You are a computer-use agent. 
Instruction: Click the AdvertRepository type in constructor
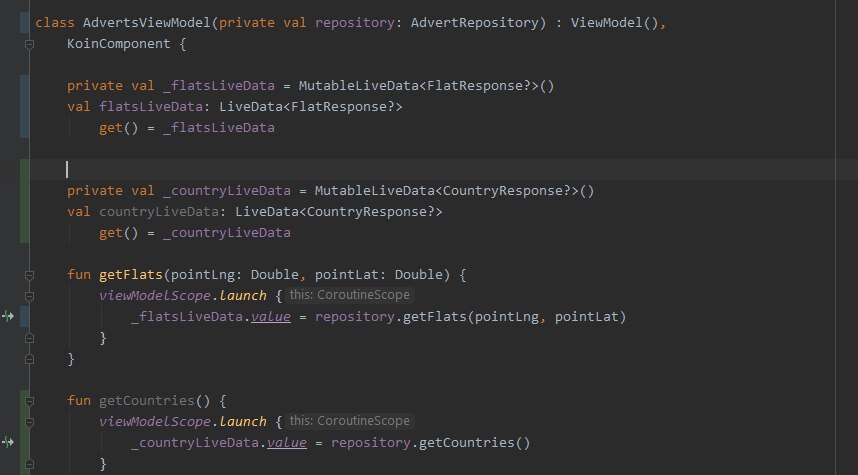pyautogui.click(x=474, y=22)
